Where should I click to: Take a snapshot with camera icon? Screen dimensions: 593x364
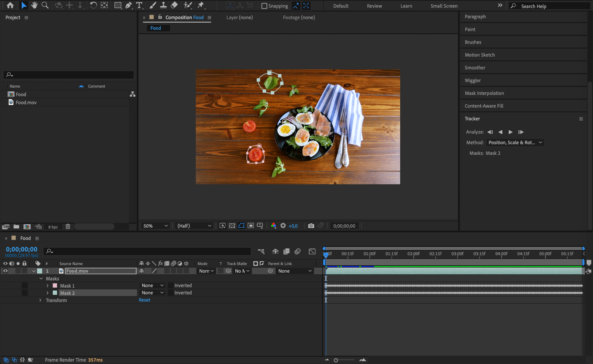pyautogui.click(x=311, y=226)
